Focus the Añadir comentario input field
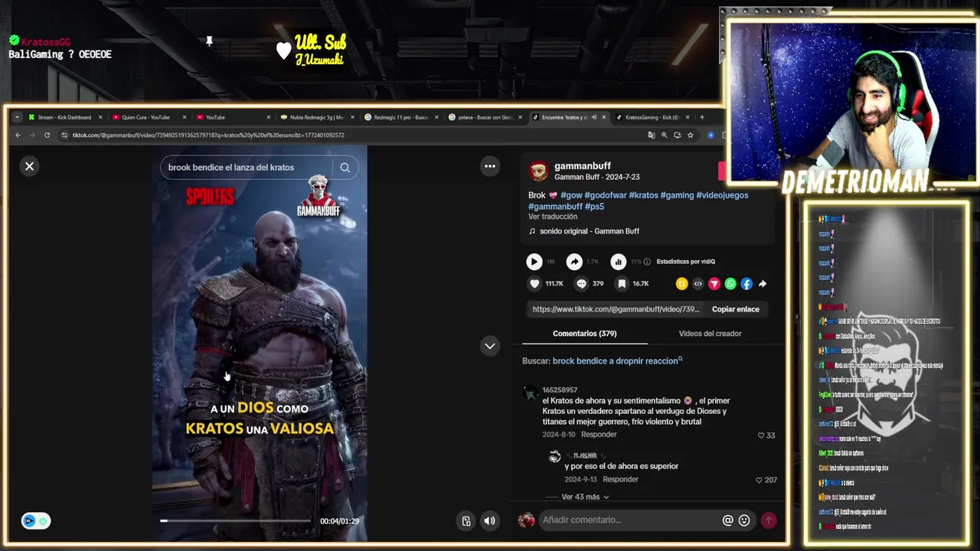Image resolution: width=980 pixels, height=551 pixels. pyautogui.click(x=629, y=520)
